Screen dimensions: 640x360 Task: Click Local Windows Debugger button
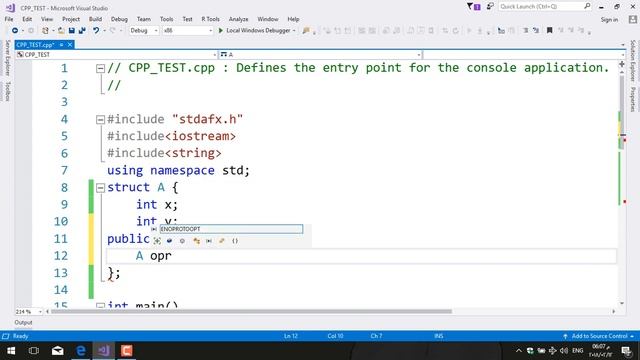[x=258, y=31]
